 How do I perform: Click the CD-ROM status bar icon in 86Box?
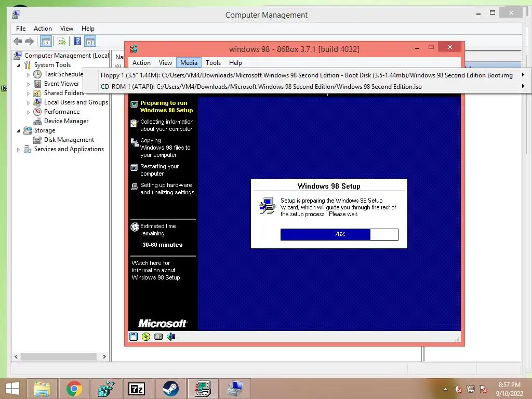point(146,337)
